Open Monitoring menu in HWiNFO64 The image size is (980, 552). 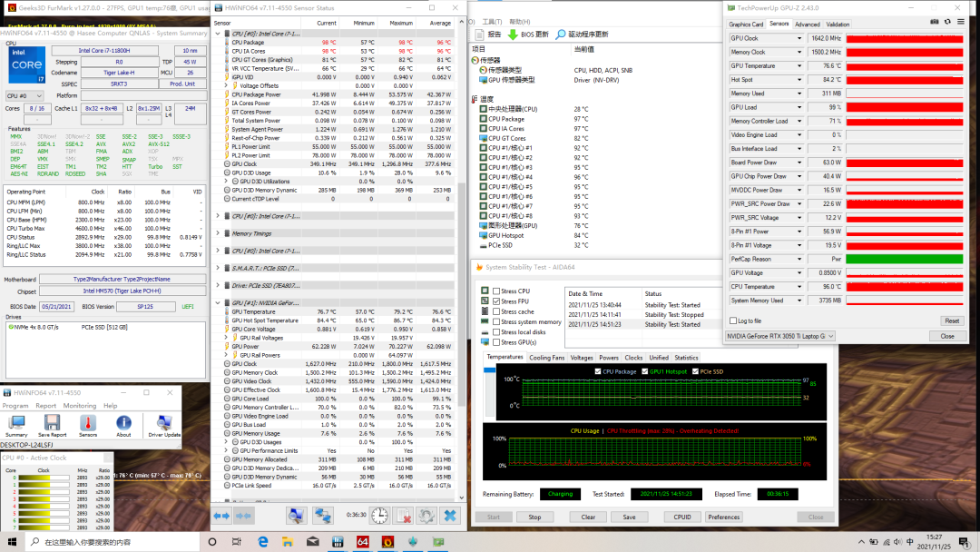79,406
